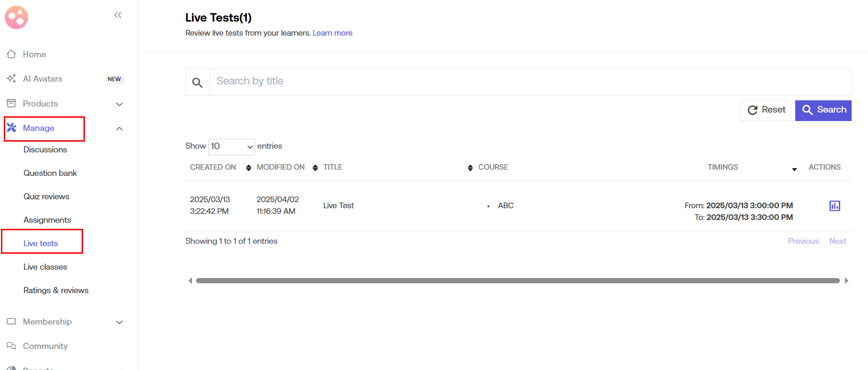868x370 pixels.
Task: Collapse the sidebar with the double-chevron icon
Action: pyautogui.click(x=118, y=15)
